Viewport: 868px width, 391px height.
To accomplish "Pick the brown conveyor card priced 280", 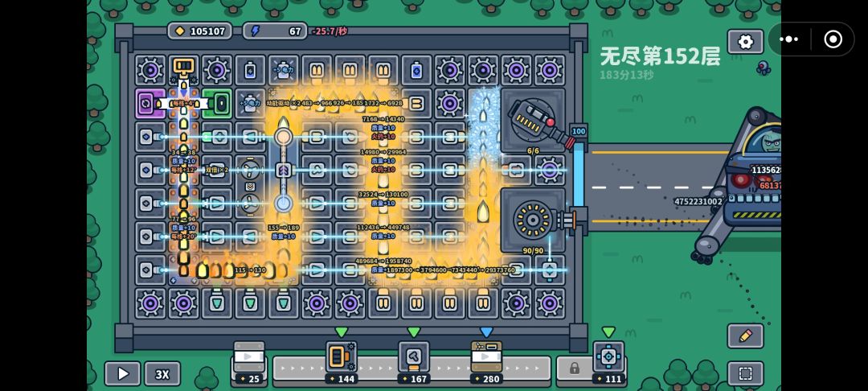I will [x=486, y=363].
